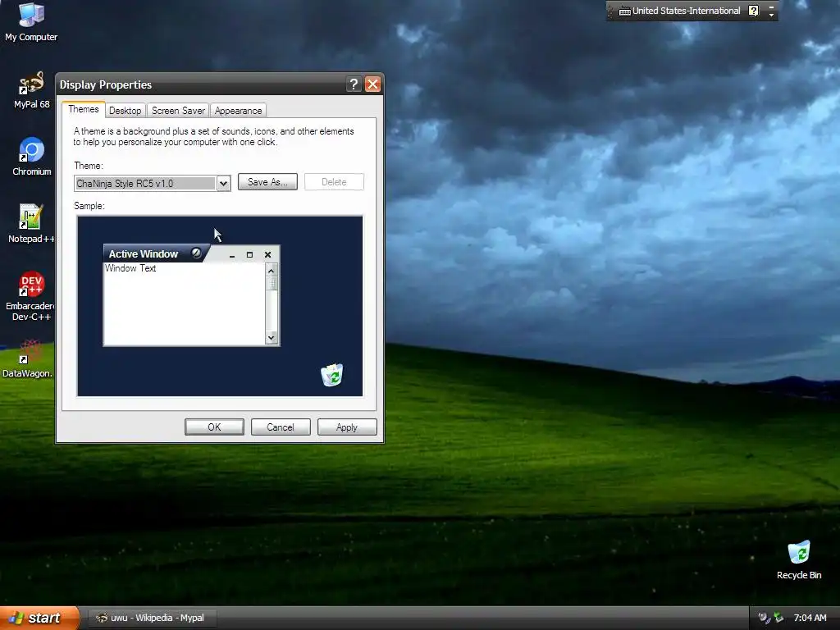The height and width of the screenshot is (630, 840).
Task: Click the sample Active Window scroll up arrow
Action: pos(272,271)
